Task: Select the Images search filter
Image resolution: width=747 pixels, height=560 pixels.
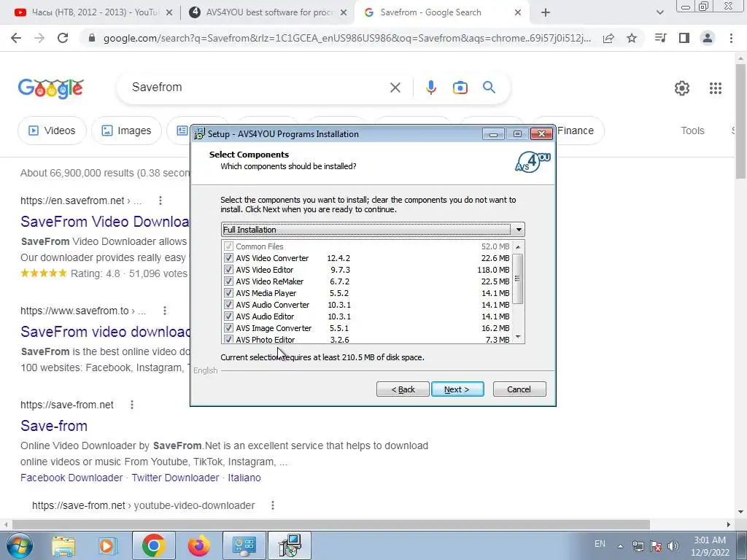Action: (127, 131)
